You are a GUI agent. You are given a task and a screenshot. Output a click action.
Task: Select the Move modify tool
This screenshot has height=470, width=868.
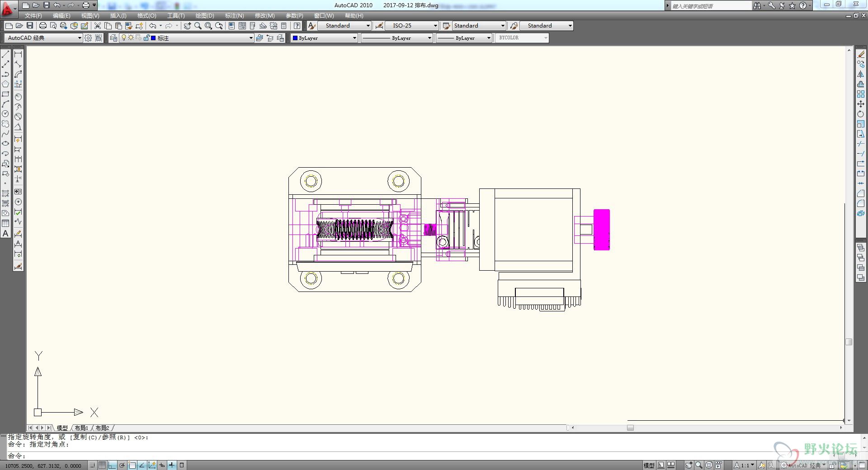click(x=861, y=104)
